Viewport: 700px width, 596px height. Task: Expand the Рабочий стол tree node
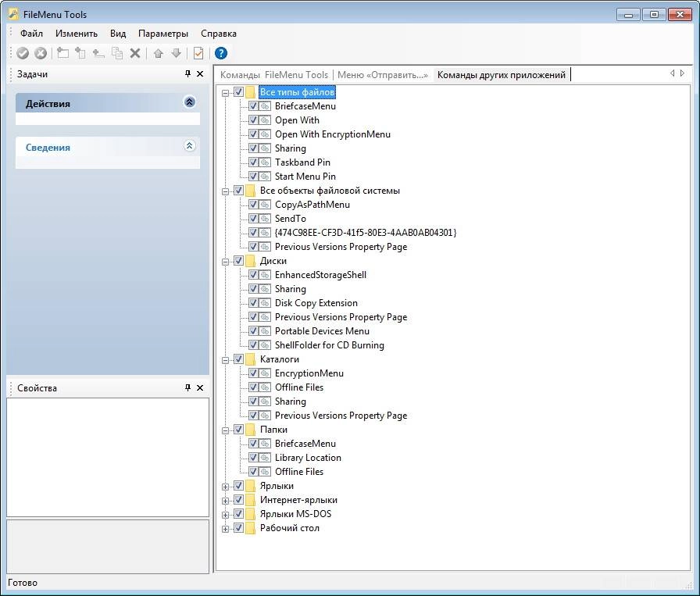(x=226, y=529)
